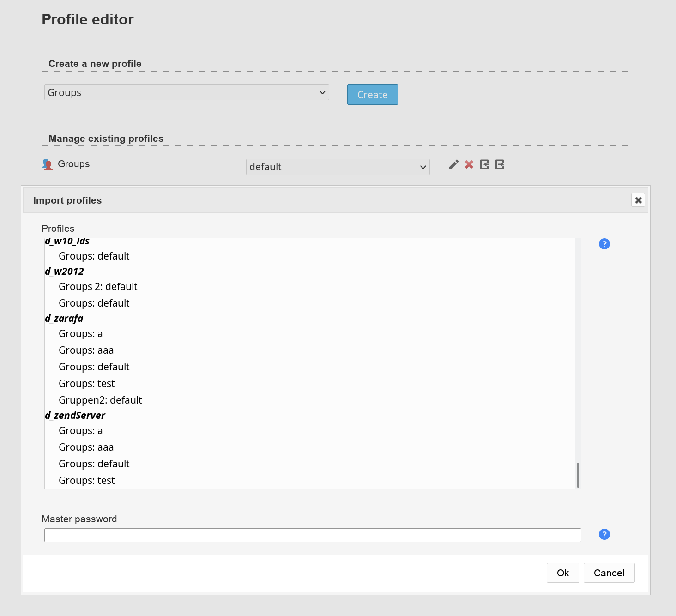The width and height of the screenshot is (676, 616).
Task: Open help for Master password
Action: pyautogui.click(x=604, y=534)
